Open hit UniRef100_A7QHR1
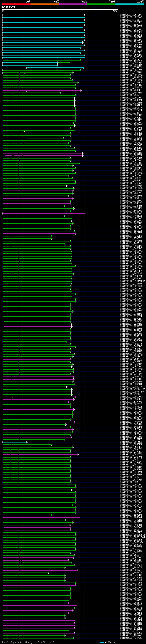Screen dimensions: 146x644 pos(131,32)
